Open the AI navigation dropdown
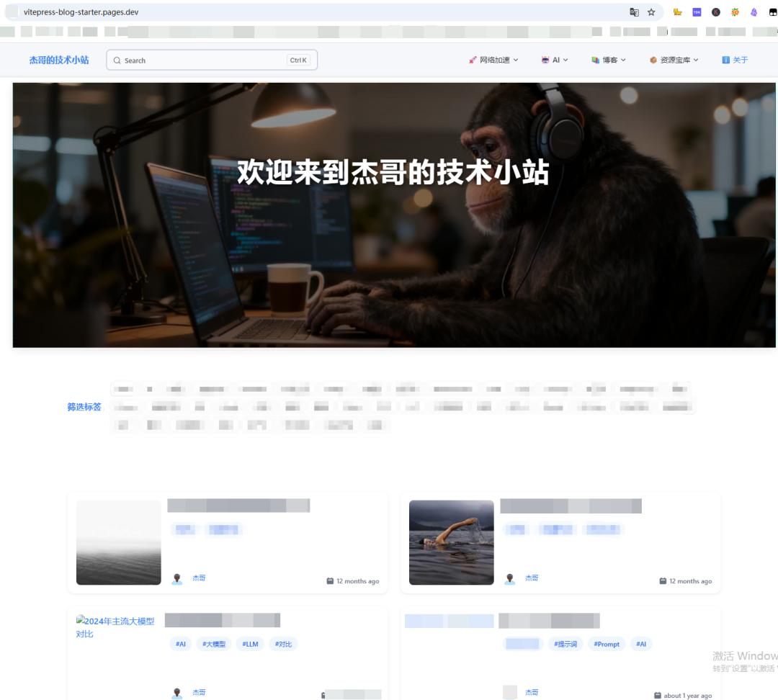This screenshot has width=778, height=700. (555, 60)
